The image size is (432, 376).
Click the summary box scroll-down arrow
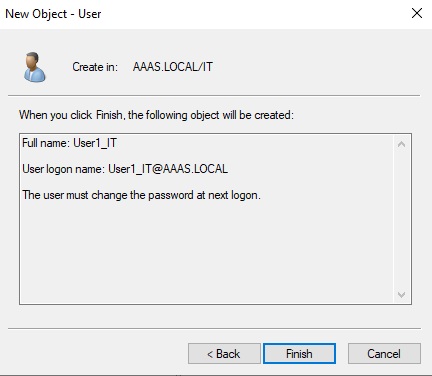(x=401, y=295)
